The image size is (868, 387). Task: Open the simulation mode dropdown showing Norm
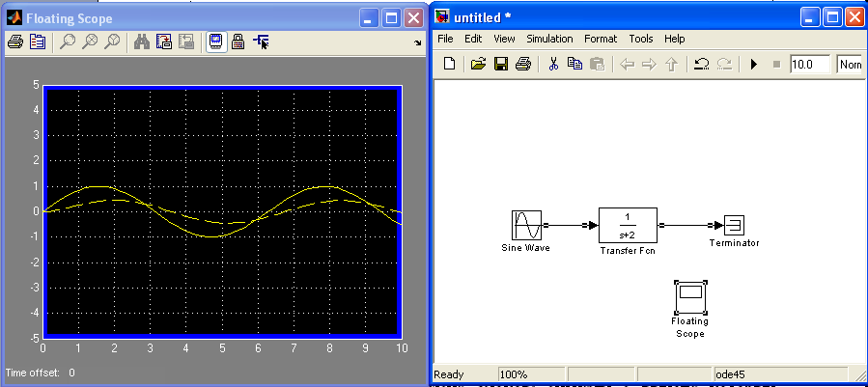pos(851,65)
